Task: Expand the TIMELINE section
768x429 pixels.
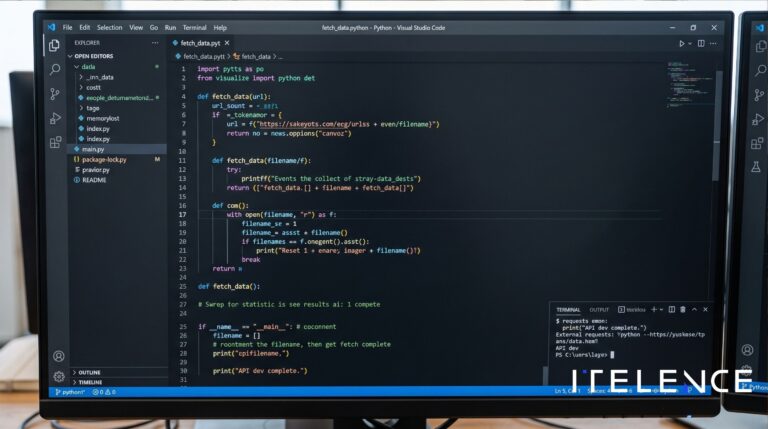Action: 90,382
